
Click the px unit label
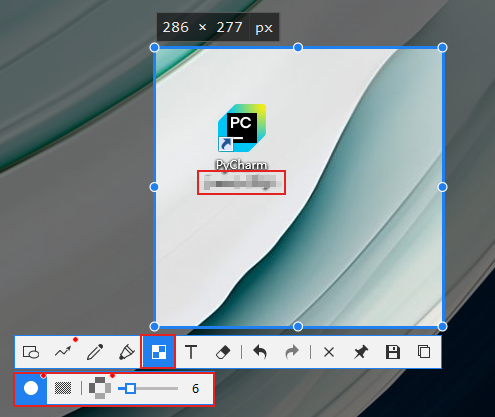[264, 28]
